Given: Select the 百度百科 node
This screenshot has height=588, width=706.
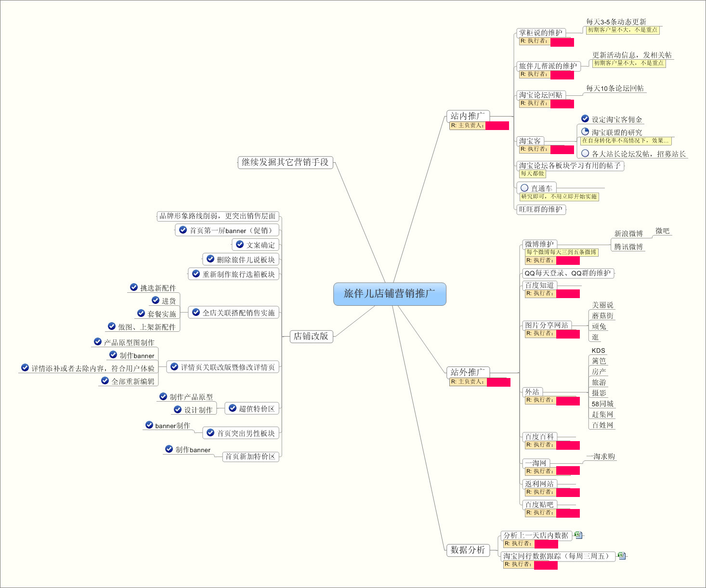Looking at the screenshot, I should pos(539,437).
